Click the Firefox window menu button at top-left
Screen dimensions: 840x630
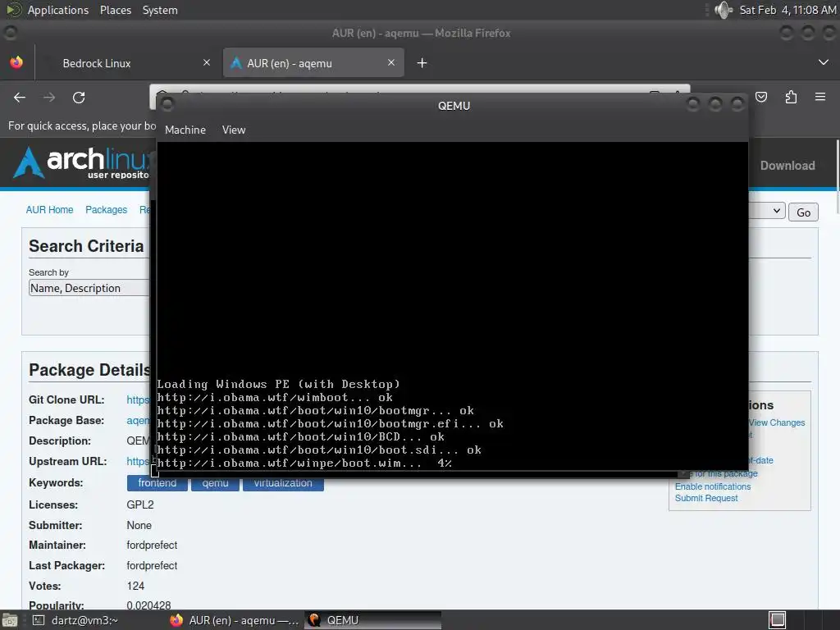coord(10,33)
